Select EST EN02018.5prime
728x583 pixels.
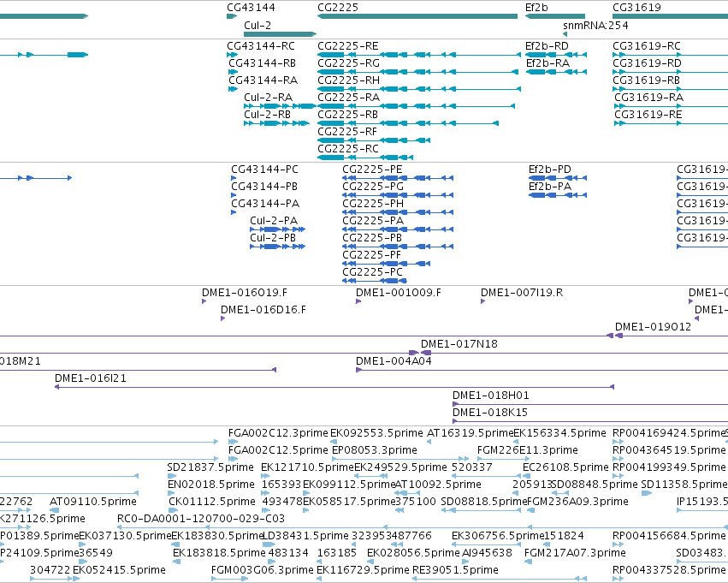point(211,485)
